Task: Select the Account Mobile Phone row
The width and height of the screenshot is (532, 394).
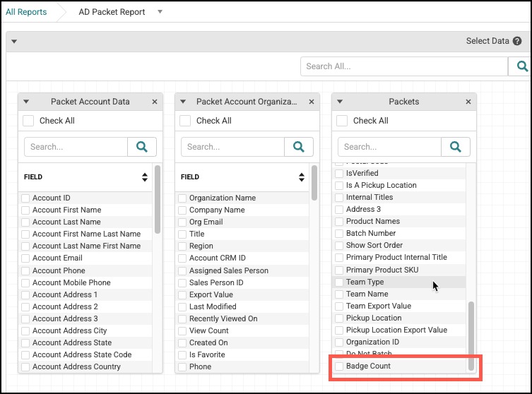Action: coord(85,282)
